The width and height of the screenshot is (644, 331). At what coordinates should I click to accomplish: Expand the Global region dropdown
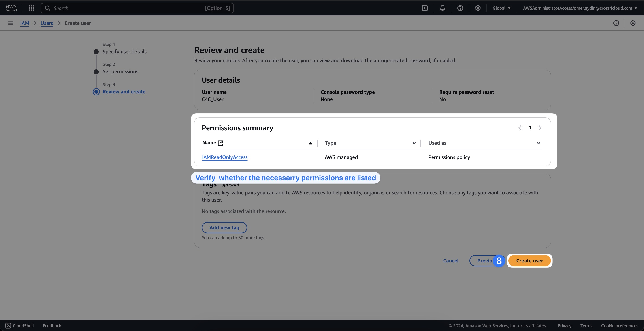click(501, 8)
